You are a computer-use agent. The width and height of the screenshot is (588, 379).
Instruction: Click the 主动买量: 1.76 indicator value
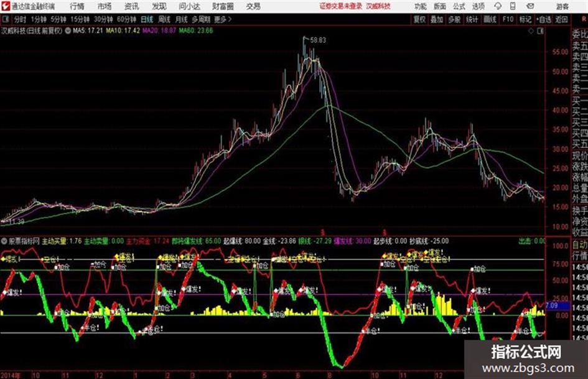point(62,241)
